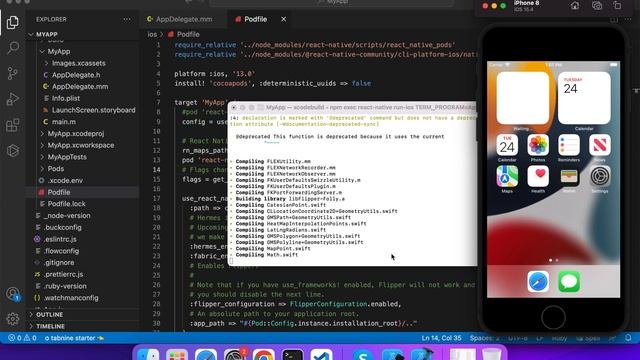
Task: Open Run and Debug view
Action: tap(13, 99)
